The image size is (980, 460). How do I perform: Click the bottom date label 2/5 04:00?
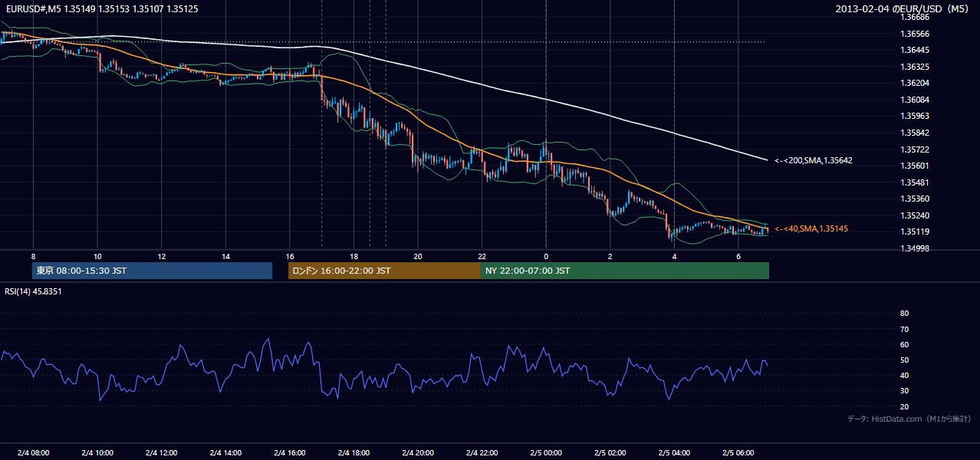point(673,453)
